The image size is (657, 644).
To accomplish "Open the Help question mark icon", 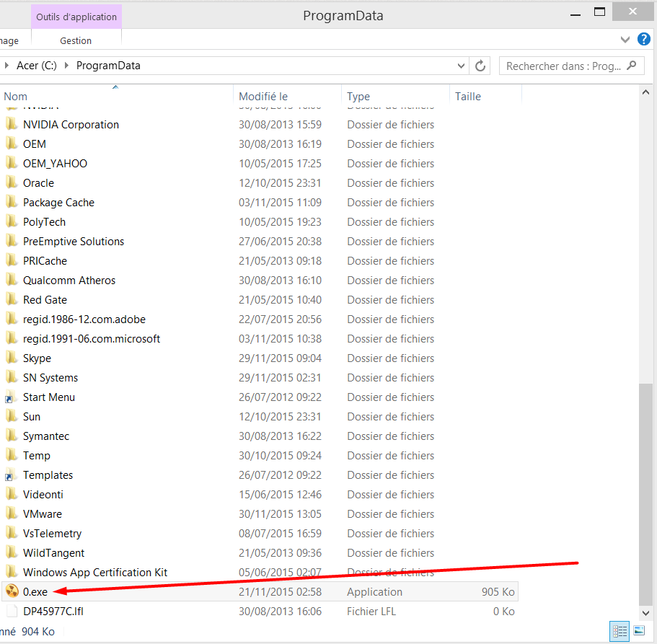I will point(643,40).
